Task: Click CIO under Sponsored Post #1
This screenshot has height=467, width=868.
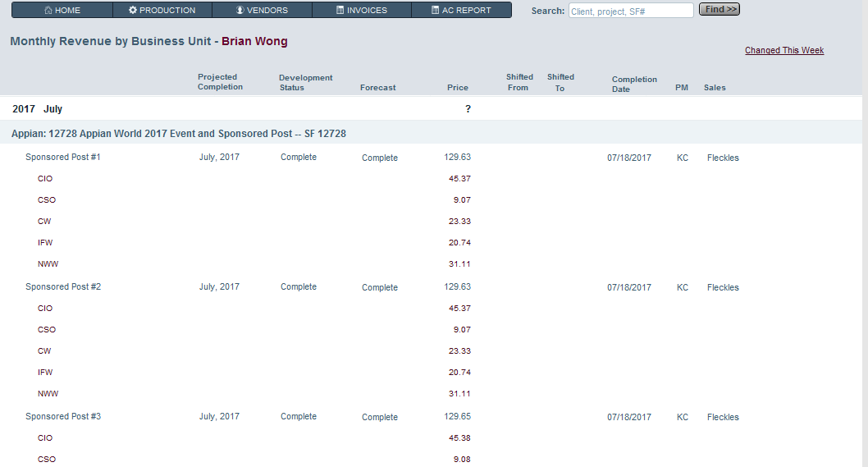Action: pos(45,178)
